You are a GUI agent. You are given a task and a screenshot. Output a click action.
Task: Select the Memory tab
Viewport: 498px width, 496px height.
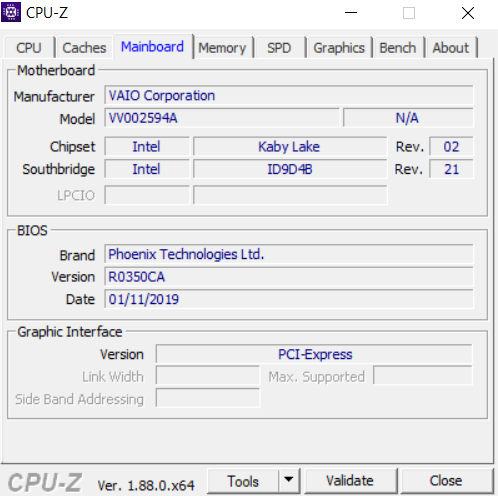tap(222, 48)
